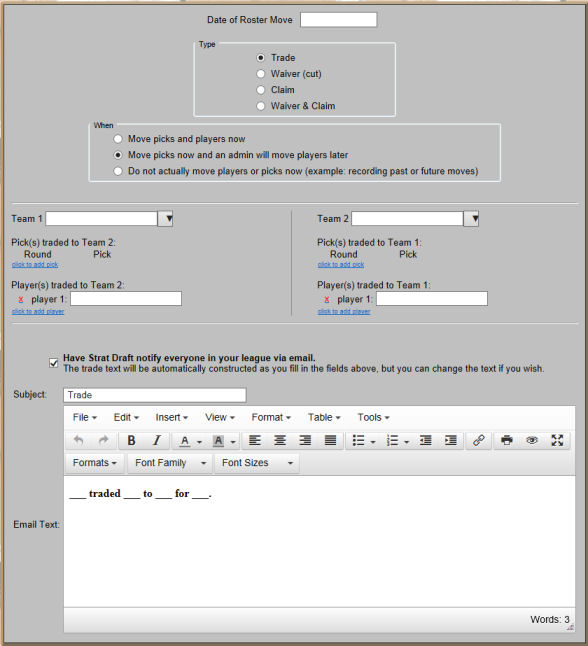Apply background highlight color

click(x=218, y=441)
